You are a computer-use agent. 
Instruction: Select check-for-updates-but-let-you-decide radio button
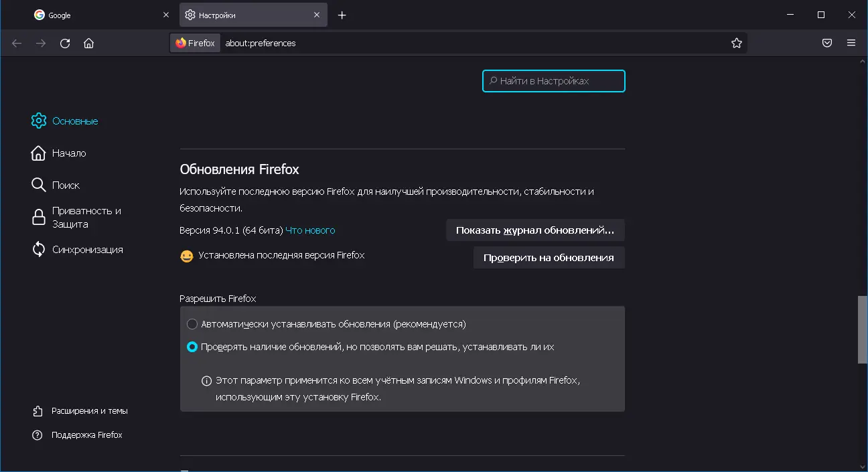(192, 347)
